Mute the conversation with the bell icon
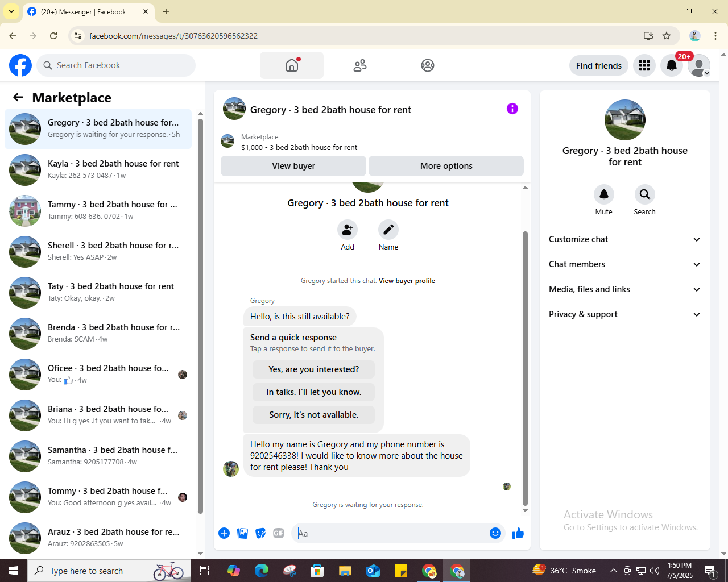 pyautogui.click(x=604, y=194)
